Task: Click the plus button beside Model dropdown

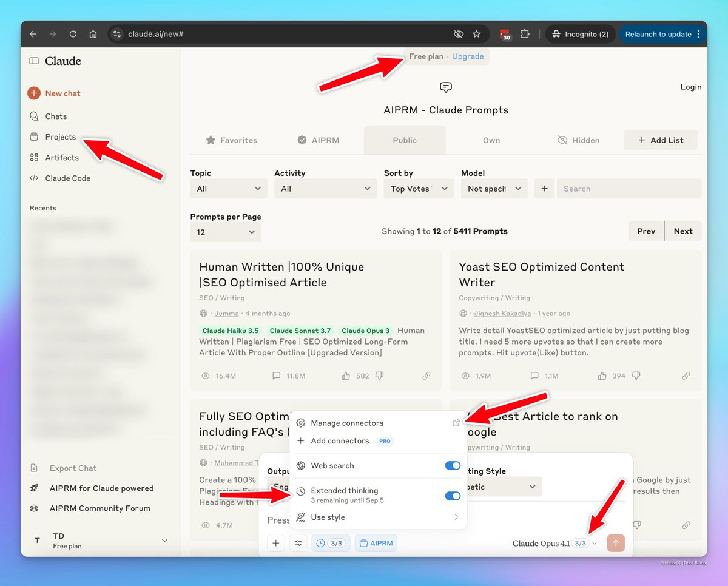Action: coord(544,189)
